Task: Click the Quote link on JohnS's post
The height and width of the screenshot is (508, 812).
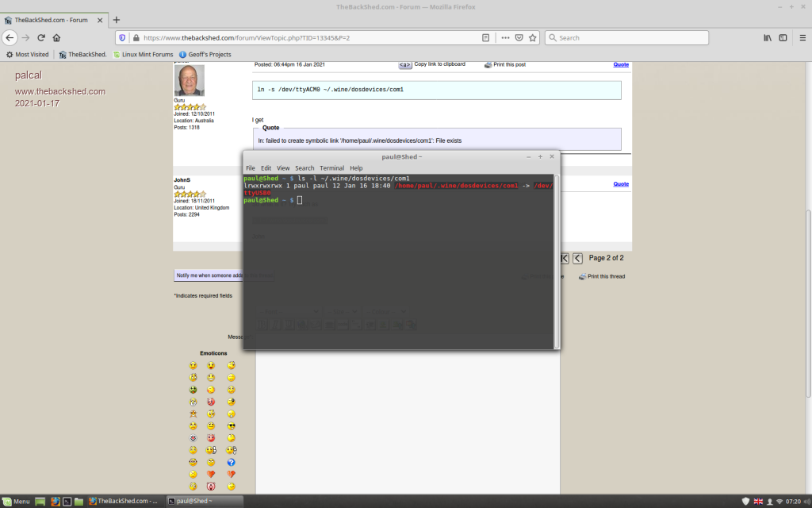Action: (620, 184)
